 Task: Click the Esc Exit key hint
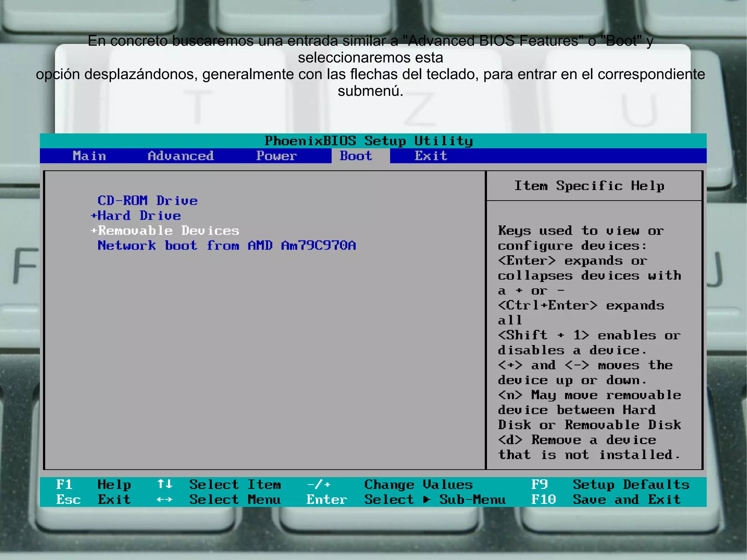click(93, 499)
